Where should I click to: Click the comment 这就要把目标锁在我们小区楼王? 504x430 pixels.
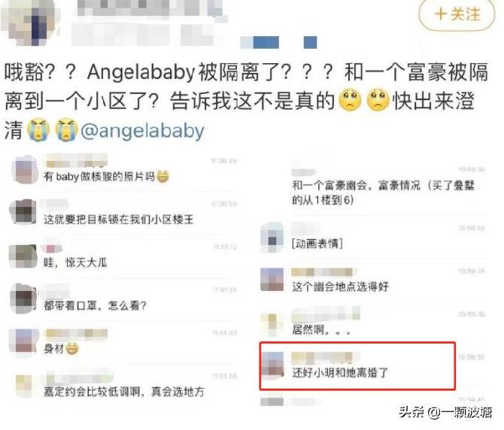tap(119, 220)
